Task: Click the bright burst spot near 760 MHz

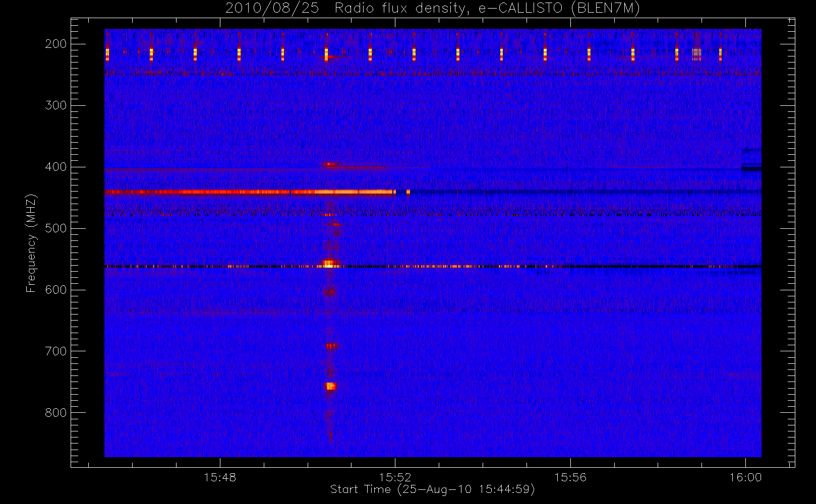Action: point(330,386)
